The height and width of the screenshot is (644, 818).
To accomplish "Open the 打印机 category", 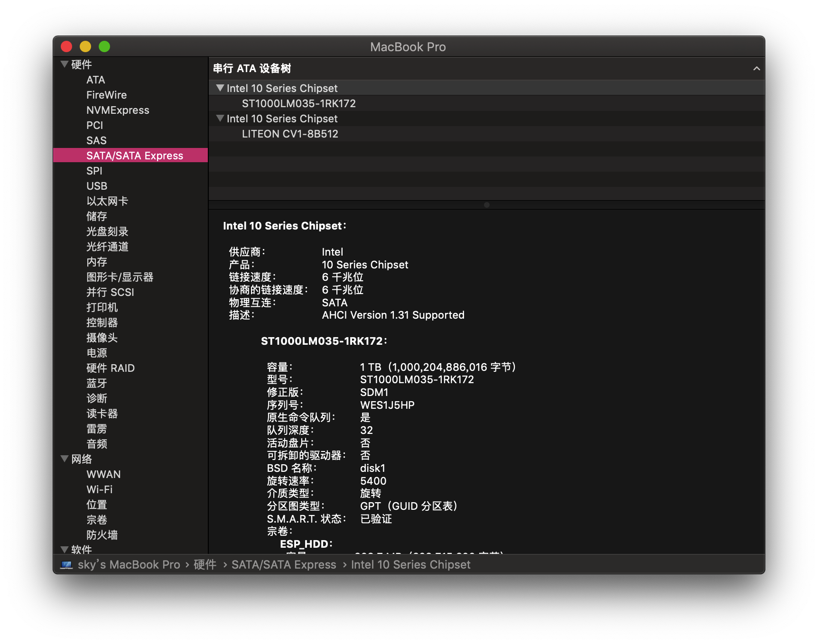I will pos(102,307).
